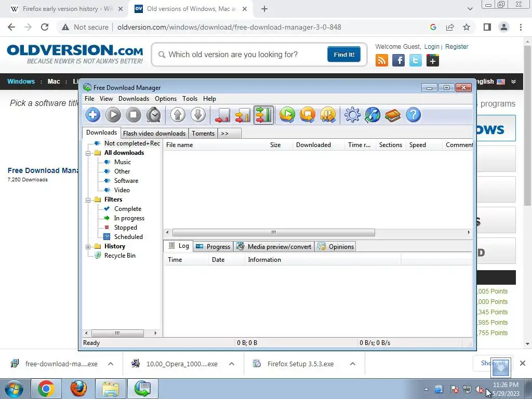Sort by the File name column header
The height and width of the screenshot is (399, 532).
click(215, 145)
